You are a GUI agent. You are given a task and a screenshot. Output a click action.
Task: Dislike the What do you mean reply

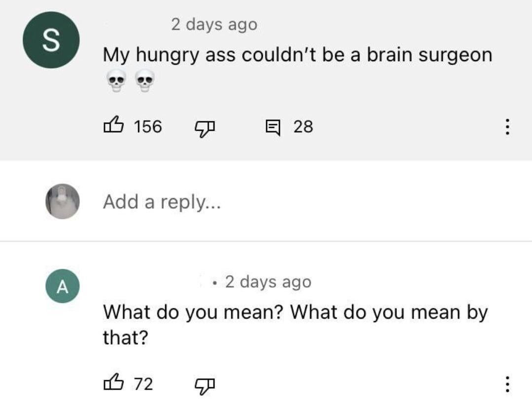tap(205, 386)
